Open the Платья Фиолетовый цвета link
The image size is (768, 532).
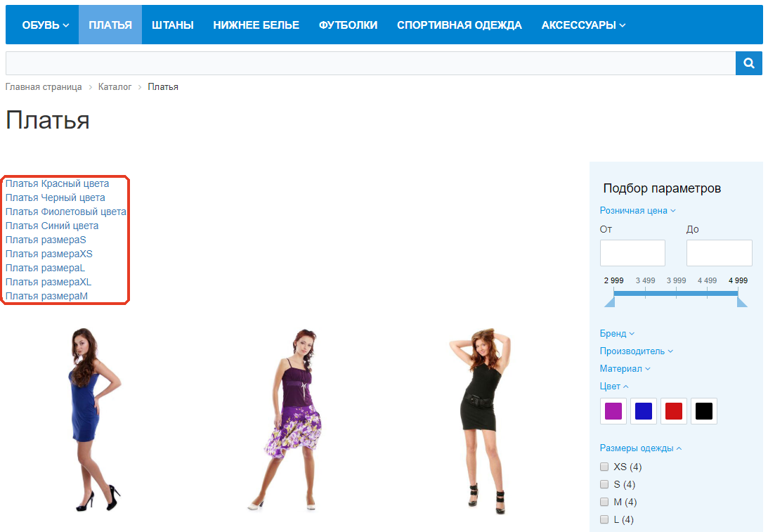pos(66,212)
